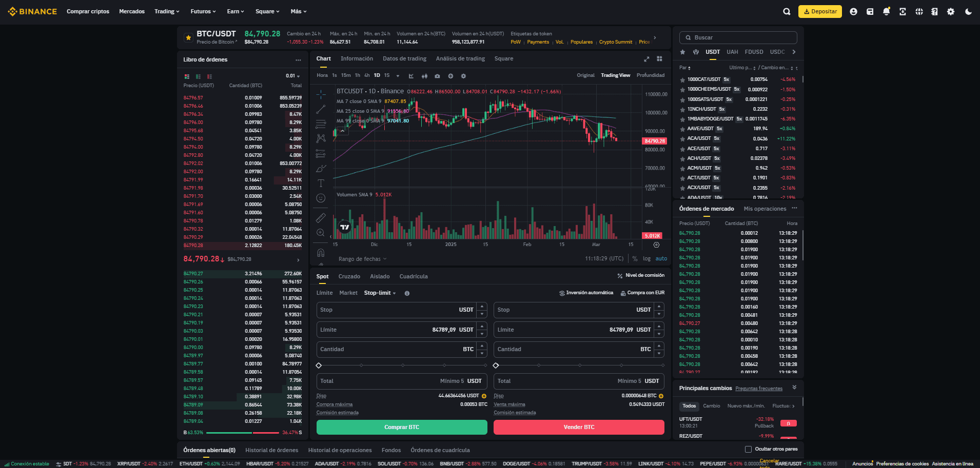Viewport: 980px width, 468px height.
Task: Open Más dropdown menu
Action: coord(299,11)
